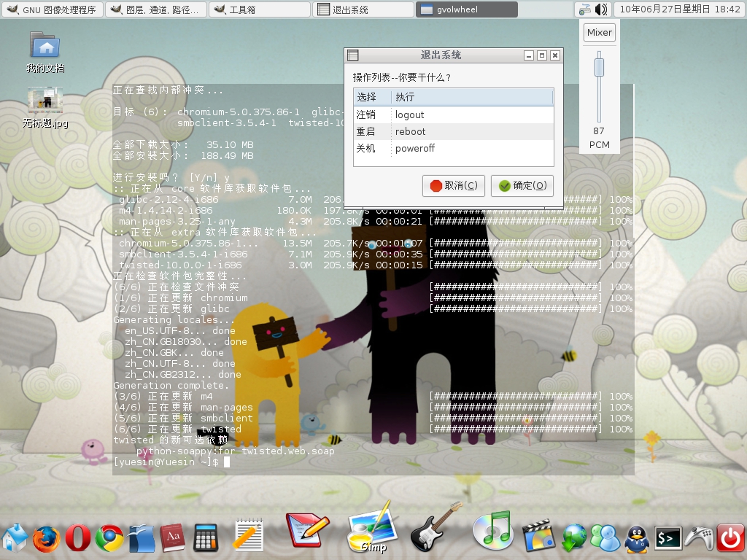Open the terminal dock icon

coord(667,538)
